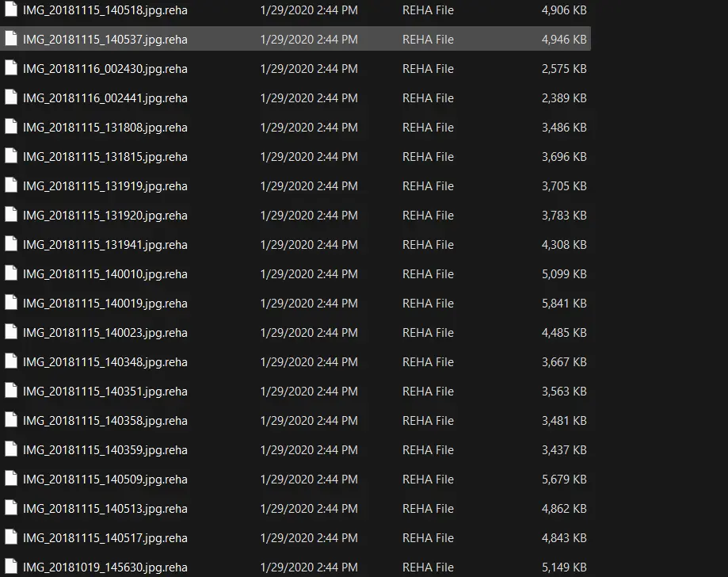The width and height of the screenshot is (728, 577).
Task: Click the 2,575 KB size value
Action: 564,69
